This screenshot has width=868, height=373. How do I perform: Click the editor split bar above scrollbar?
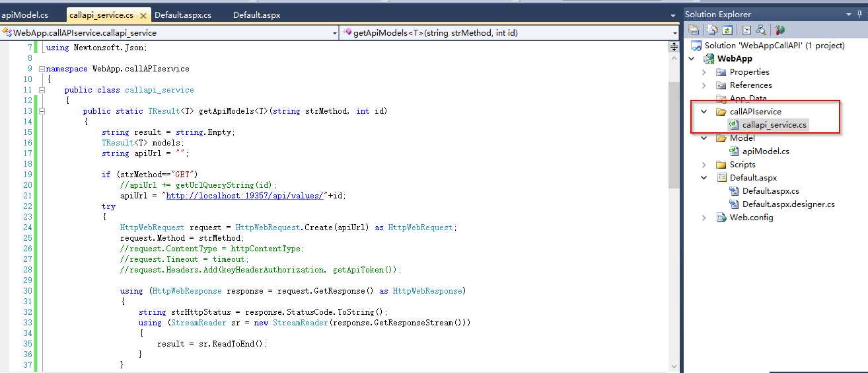coord(674,46)
